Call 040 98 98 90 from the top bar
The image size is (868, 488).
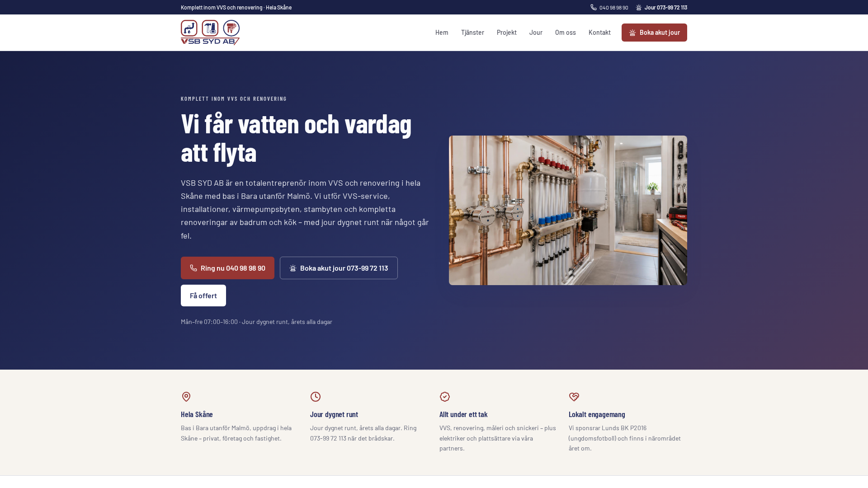(609, 7)
